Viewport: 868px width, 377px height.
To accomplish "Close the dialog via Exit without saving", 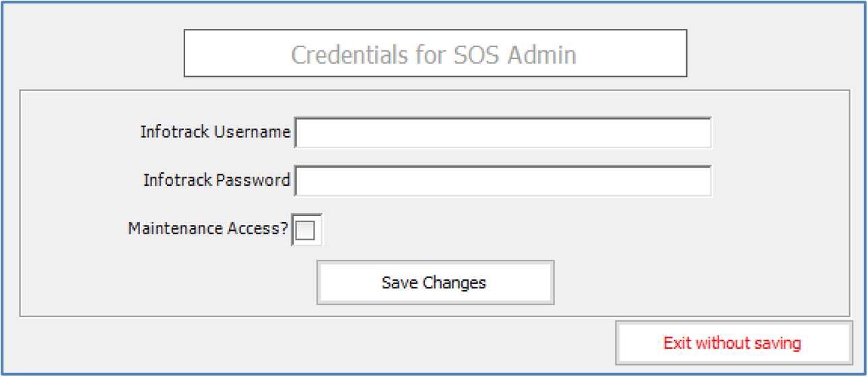I will (x=733, y=343).
